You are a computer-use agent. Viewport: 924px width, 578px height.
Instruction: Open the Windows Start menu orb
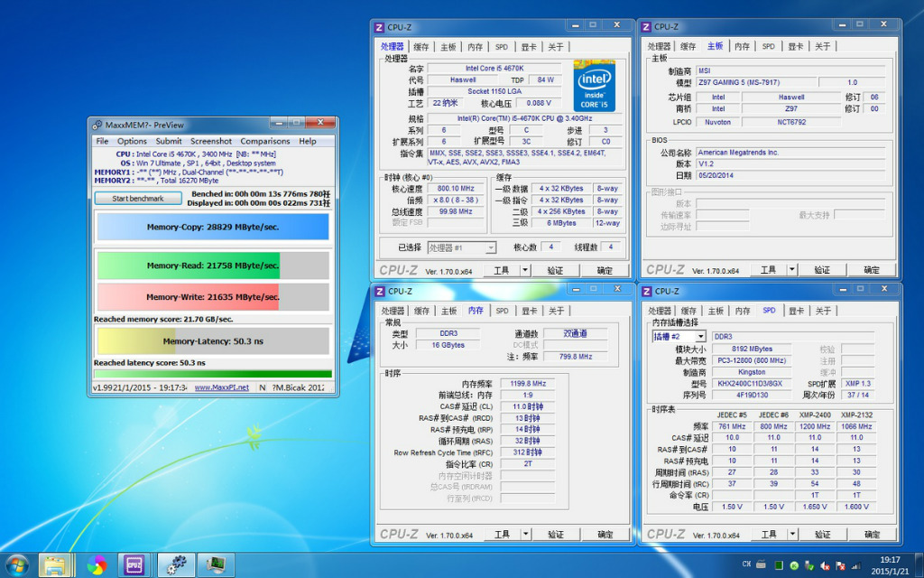pyautogui.click(x=16, y=564)
